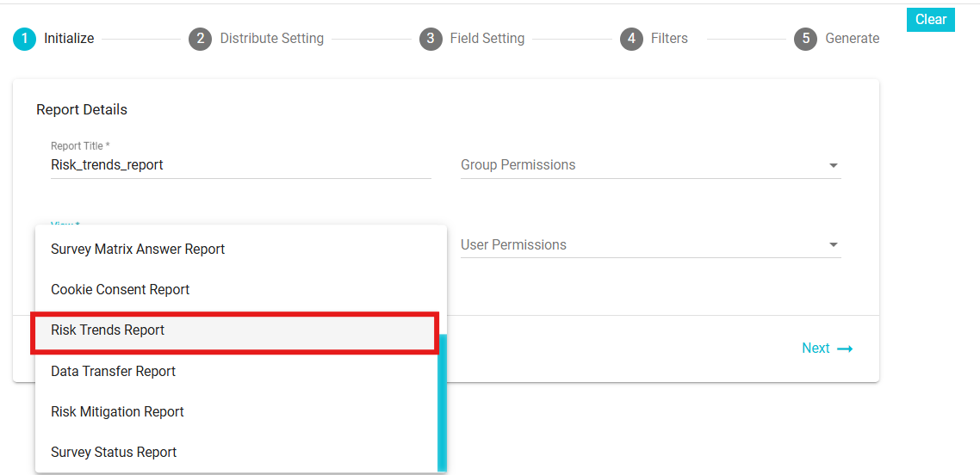Select Risk Trends Report from the list

tap(235, 330)
